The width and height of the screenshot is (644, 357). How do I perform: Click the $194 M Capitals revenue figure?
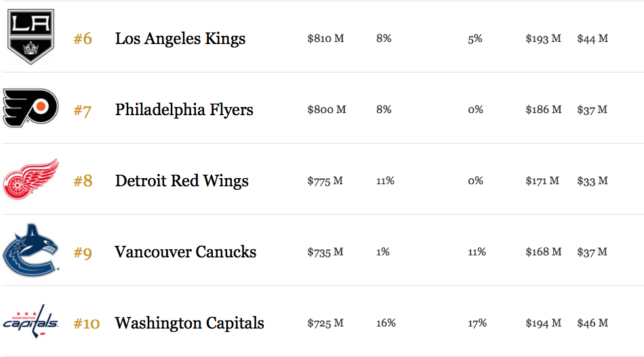pos(544,323)
